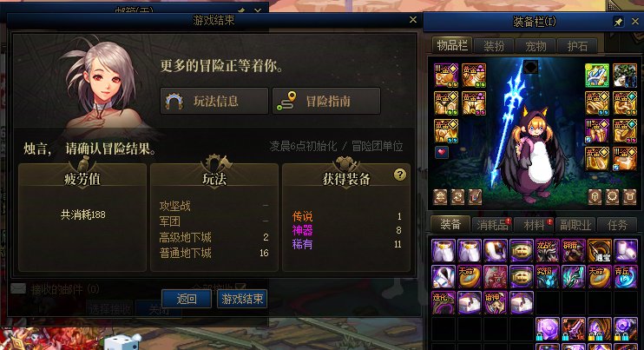Confirm with the 游戏结束 button

click(242, 299)
